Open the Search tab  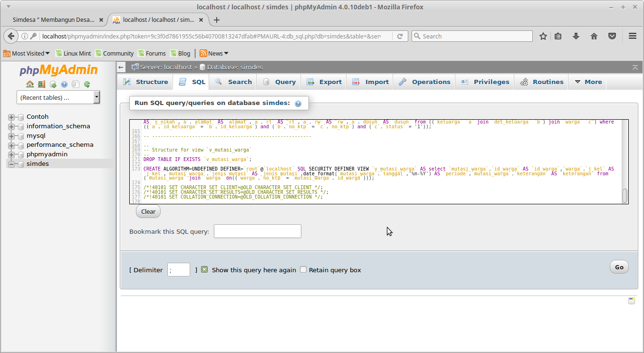click(233, 82)
